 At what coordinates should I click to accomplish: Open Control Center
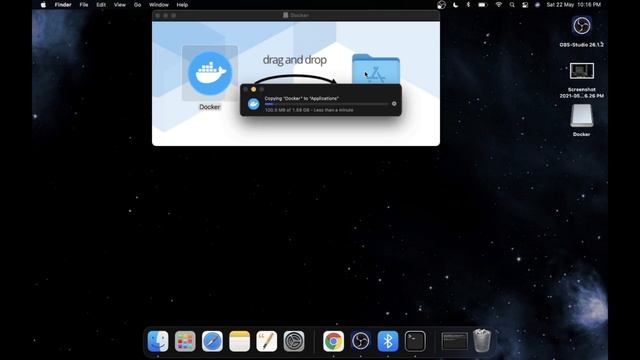click(525, 5)
